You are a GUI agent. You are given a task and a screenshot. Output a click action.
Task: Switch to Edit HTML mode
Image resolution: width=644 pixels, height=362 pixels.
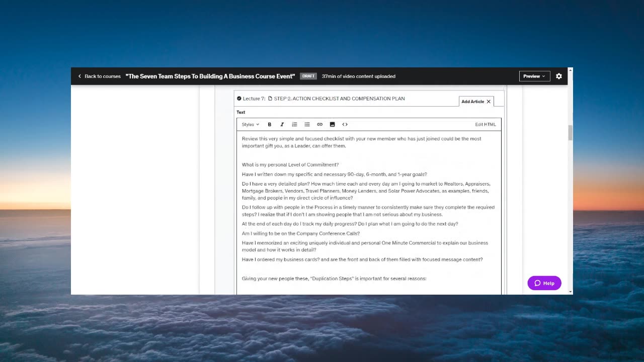pyautogui.click(x=486, y=125)
